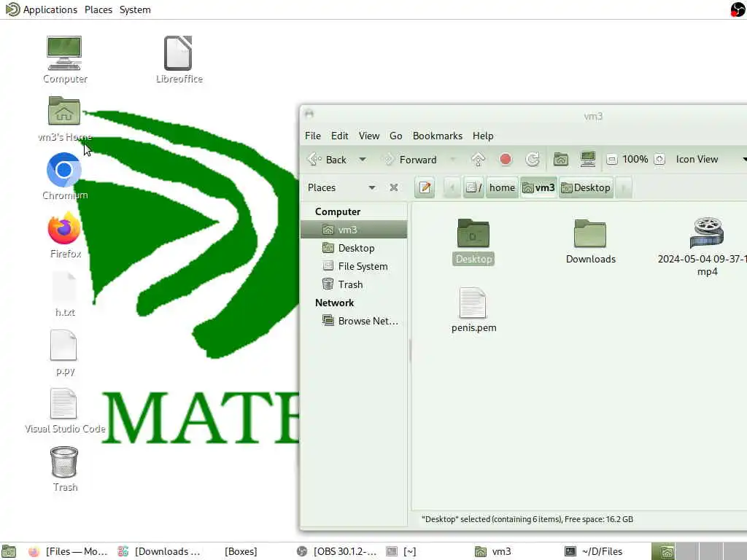Jump to the root path button
The image size is (747, 560).
tap(473, 187)
